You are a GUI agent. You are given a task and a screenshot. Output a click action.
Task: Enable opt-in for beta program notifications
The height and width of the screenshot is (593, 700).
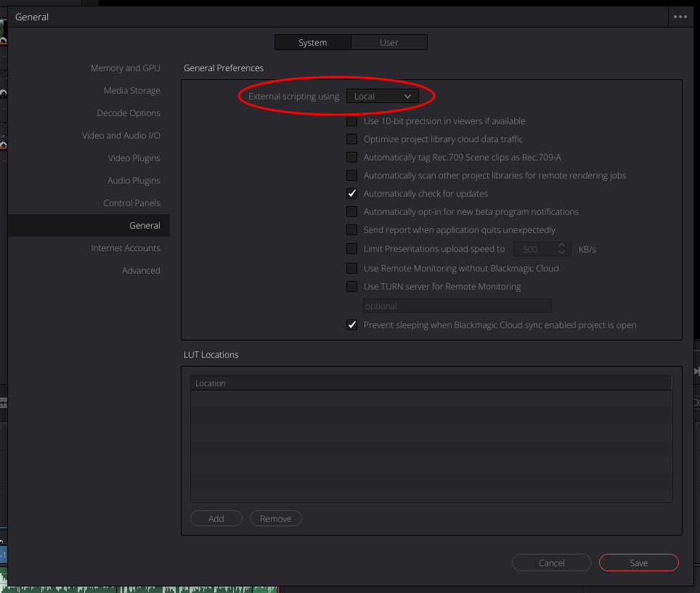coord(351,211)
